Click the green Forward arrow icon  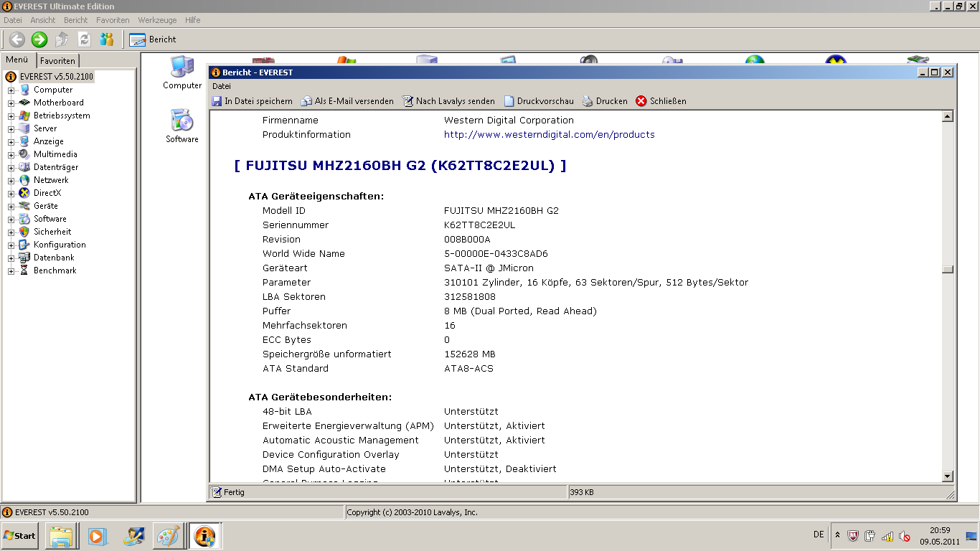pos(39,39)
